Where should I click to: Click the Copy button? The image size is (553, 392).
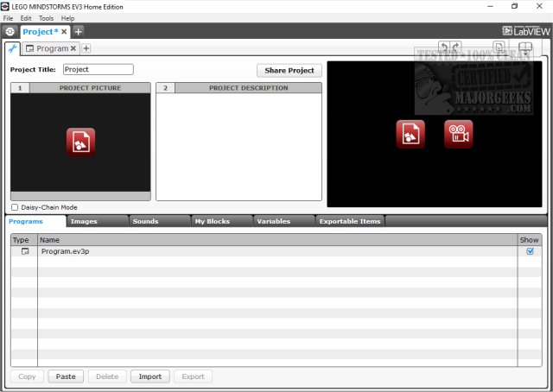pos(27,376)
